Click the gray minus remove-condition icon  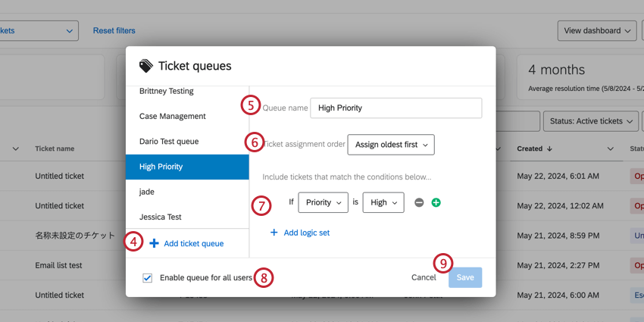419,203
